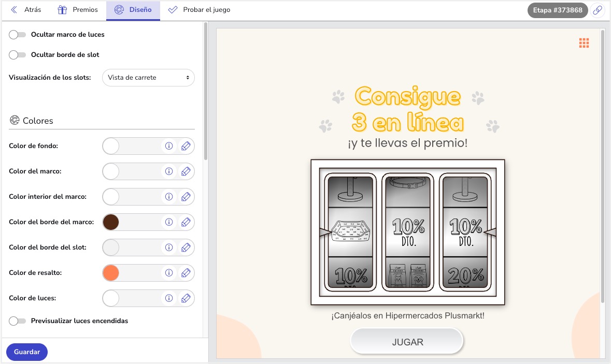This screenshot has height=364, width=611.
Task: Click the white Color de fondo swatch
Action: [111, 146]
